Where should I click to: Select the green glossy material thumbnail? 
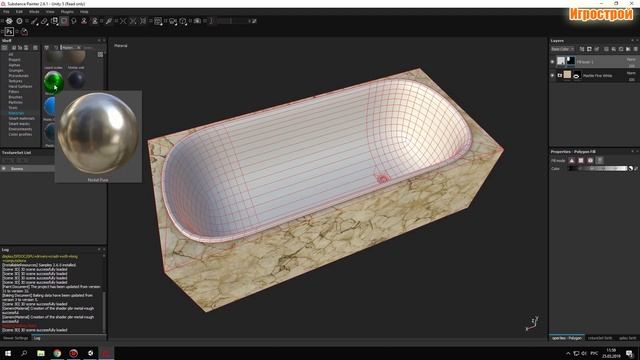pyautogui.click(x=53, y=82)
